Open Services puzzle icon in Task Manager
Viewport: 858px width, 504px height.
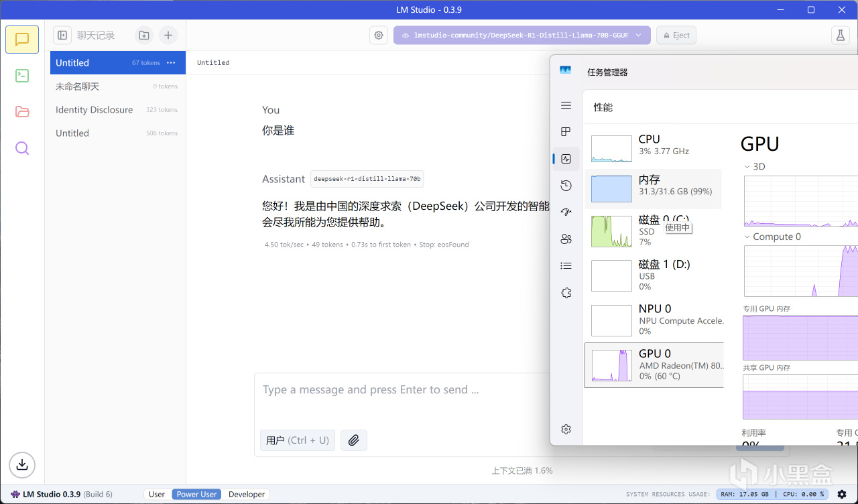[x=566, y=293]
